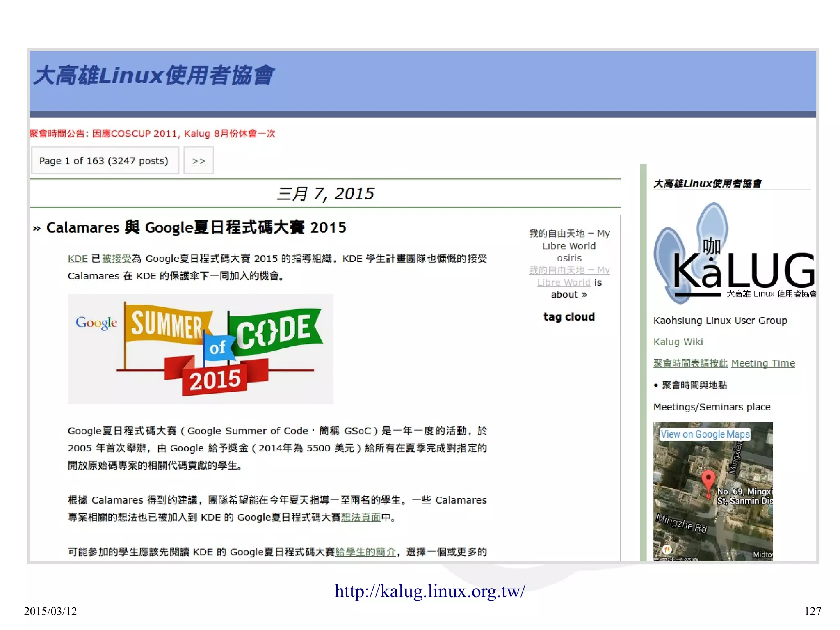This screenshot has width=840, height=630.
Task: Open the Kalug Wiki link
Action: pyautogui.click(x=678, y=342)
